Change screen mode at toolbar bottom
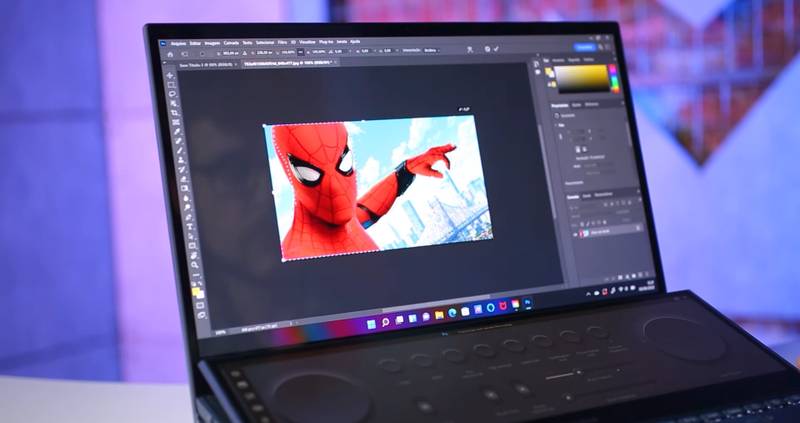The image size is (800, 423). [x=202, y=315]
